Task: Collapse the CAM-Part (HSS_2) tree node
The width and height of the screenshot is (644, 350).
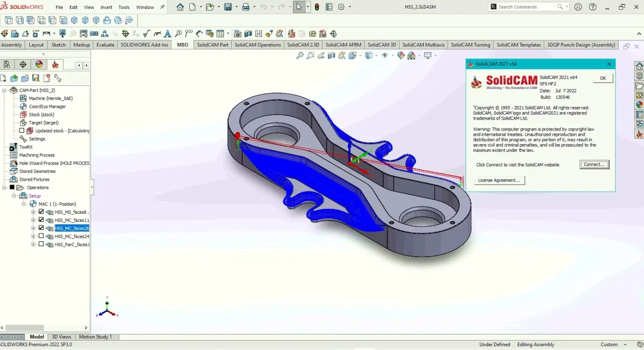Action: click(4, 90)
